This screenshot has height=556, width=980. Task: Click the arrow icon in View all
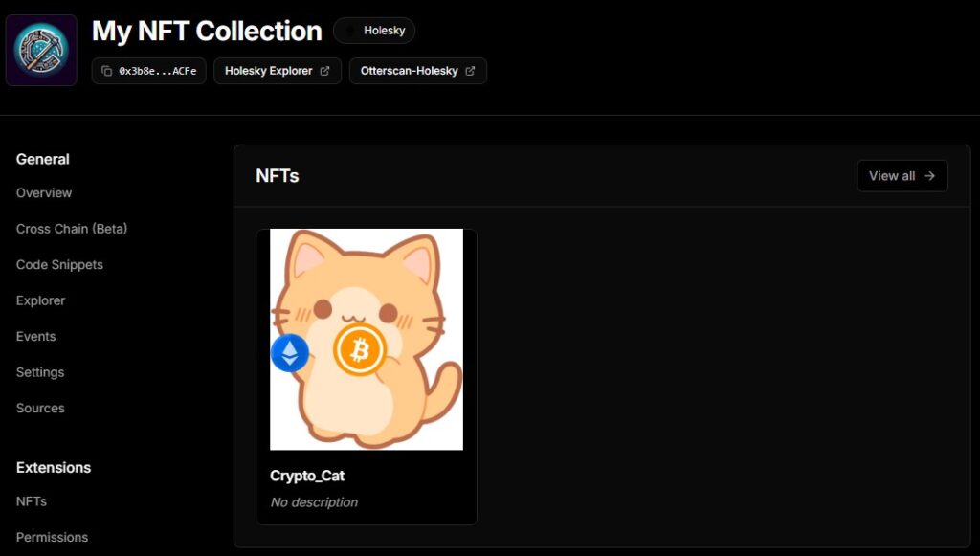point(929,176)
